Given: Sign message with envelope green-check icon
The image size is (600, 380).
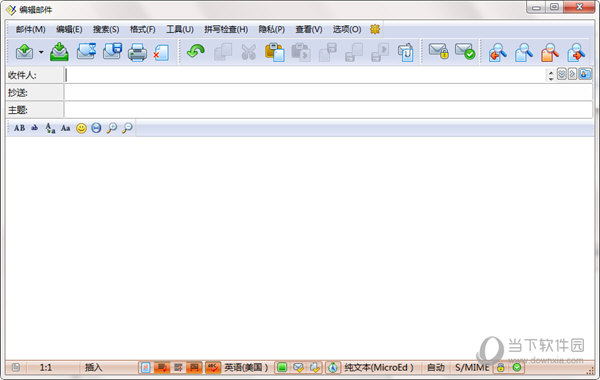Looking at the screenshot, I should pos(465,51).
